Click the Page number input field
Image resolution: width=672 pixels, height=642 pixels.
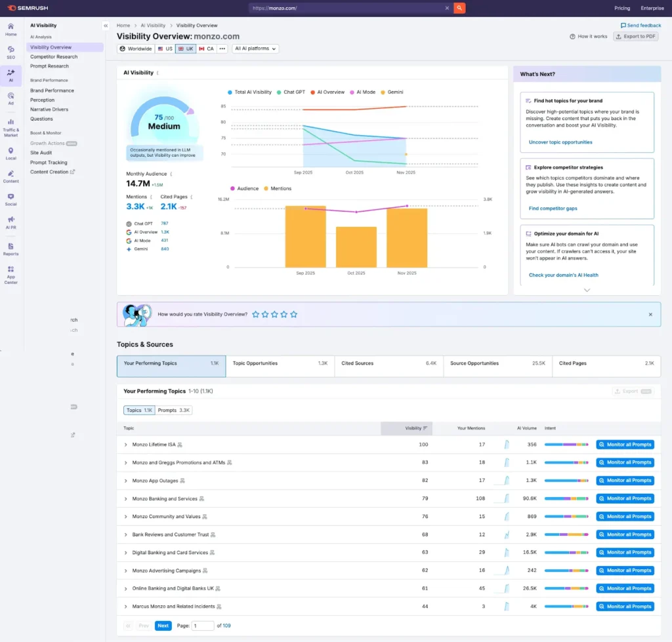pos(202,626)
